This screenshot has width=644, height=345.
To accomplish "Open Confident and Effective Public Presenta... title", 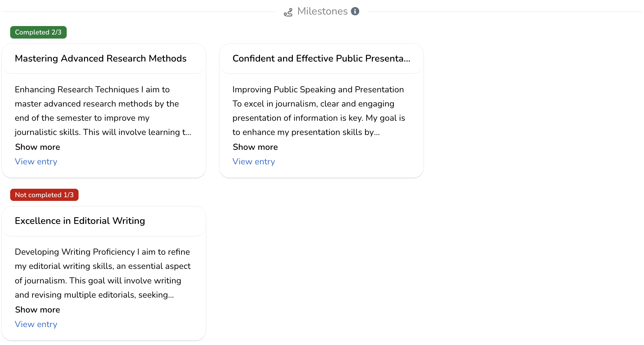I will [x=321, y=59].
